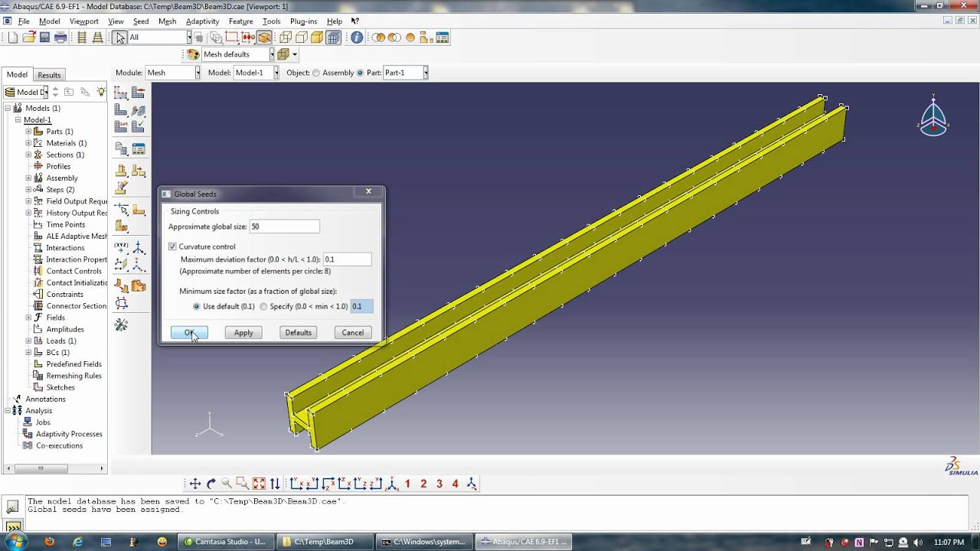Apply custom view 1

coord(407,484)
